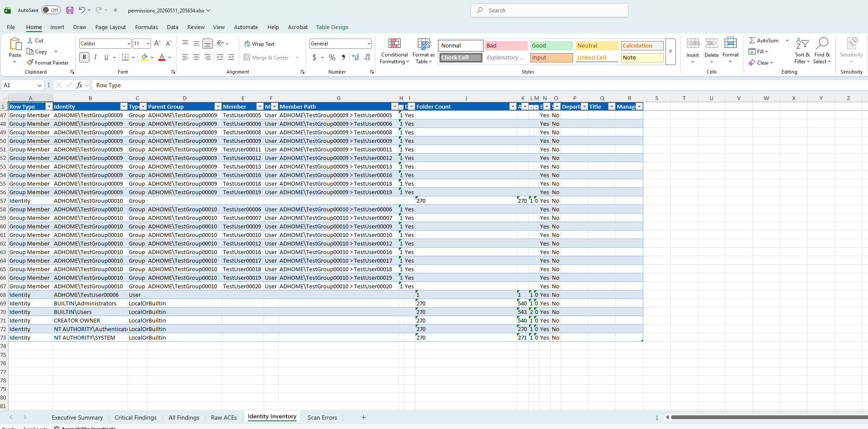Click the Save icon in title bar
This screenshot has height=429, width=868.
point(70,10)
